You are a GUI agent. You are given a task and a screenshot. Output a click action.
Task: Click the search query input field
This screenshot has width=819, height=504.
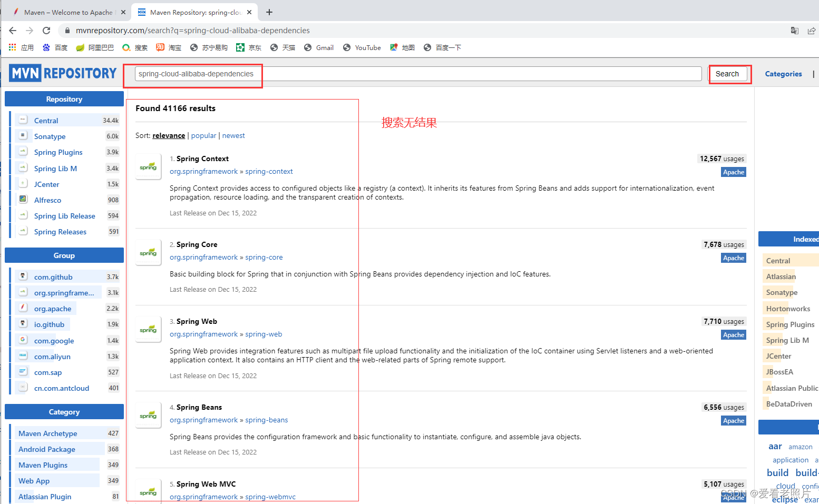coord(418,74)
